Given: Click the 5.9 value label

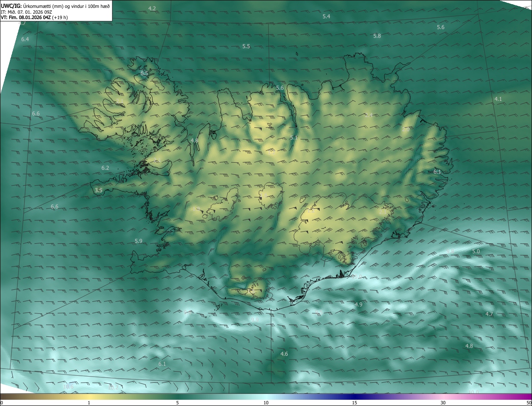Looking at the screenshot, I should point(138,241).
